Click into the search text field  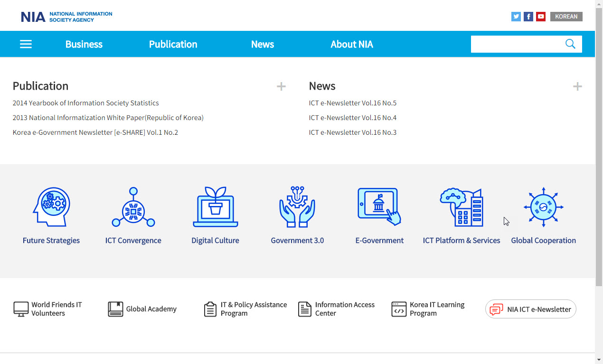pyautogui.click(x=515, y=44)
